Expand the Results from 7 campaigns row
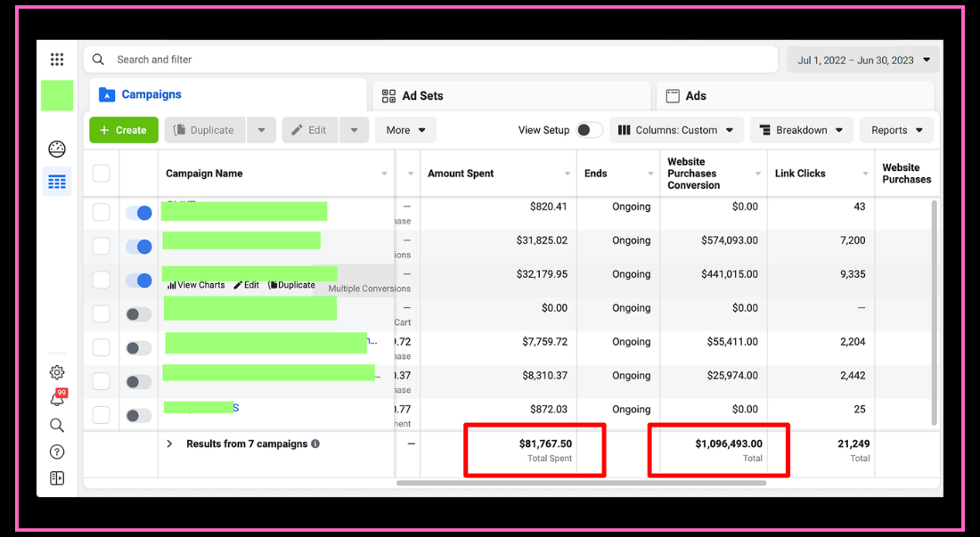 coord(169,443)
